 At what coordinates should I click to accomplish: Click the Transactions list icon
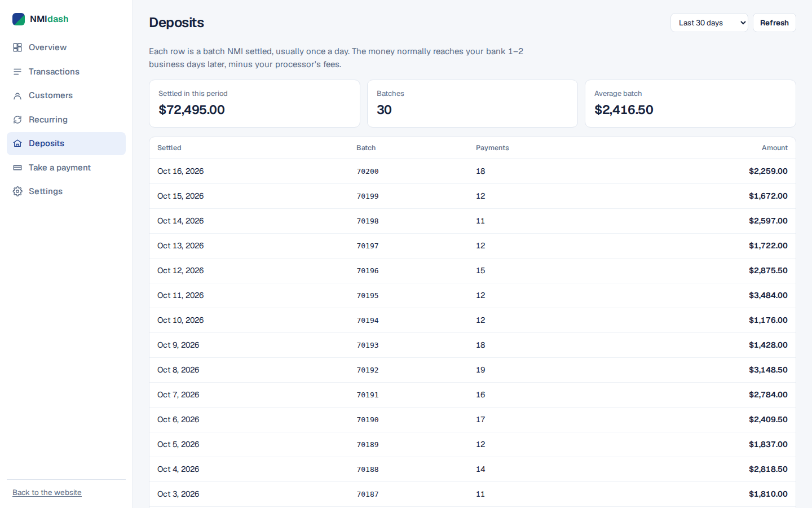click(17, 72)
